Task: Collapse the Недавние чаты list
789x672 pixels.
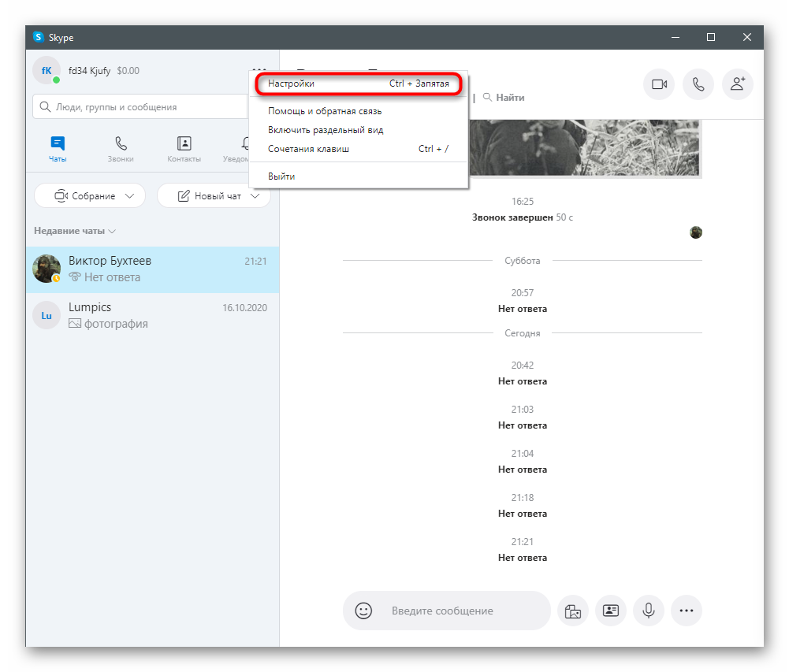Action: pyautogui.click(x=75, y=232)
